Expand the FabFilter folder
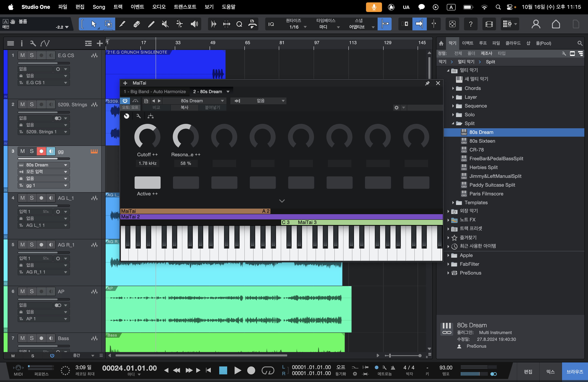This screenshot has width=588, height=382. 448,264
